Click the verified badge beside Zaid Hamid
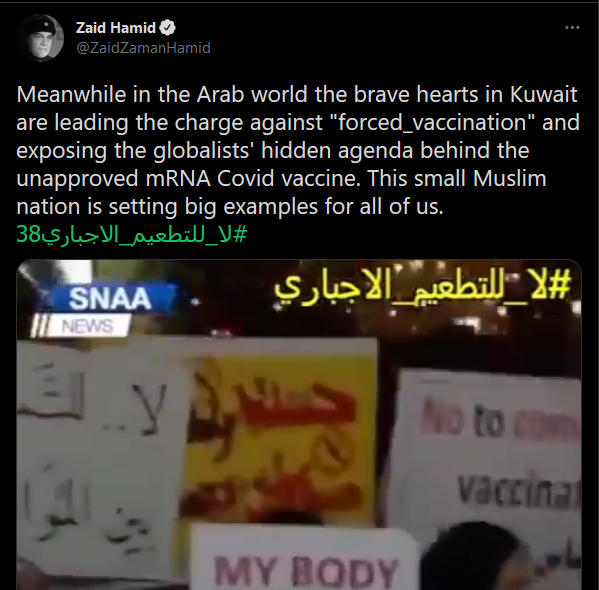Viewport: 599px width, 590px height. click(167, 28)
